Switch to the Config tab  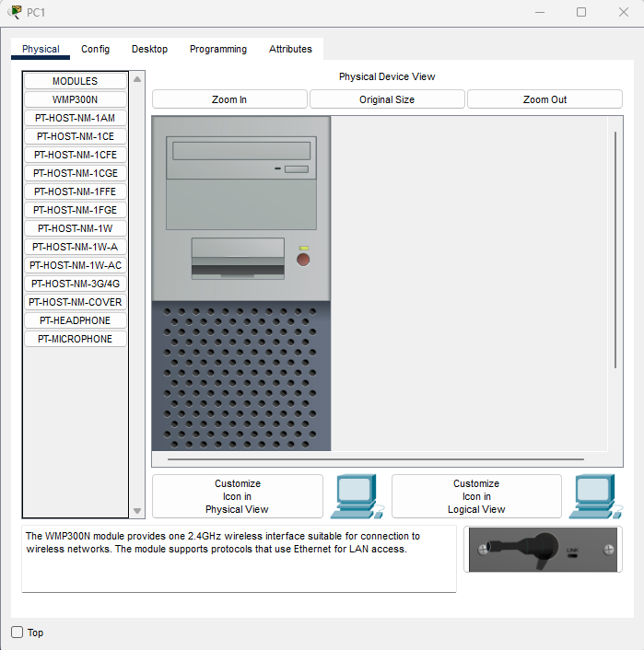click(x=95, y=50)
